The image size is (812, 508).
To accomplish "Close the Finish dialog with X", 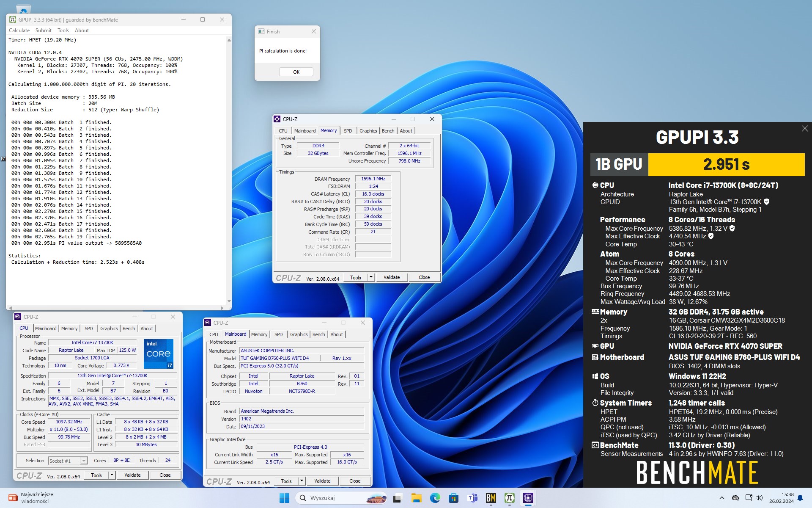I will tap(313, 31).
